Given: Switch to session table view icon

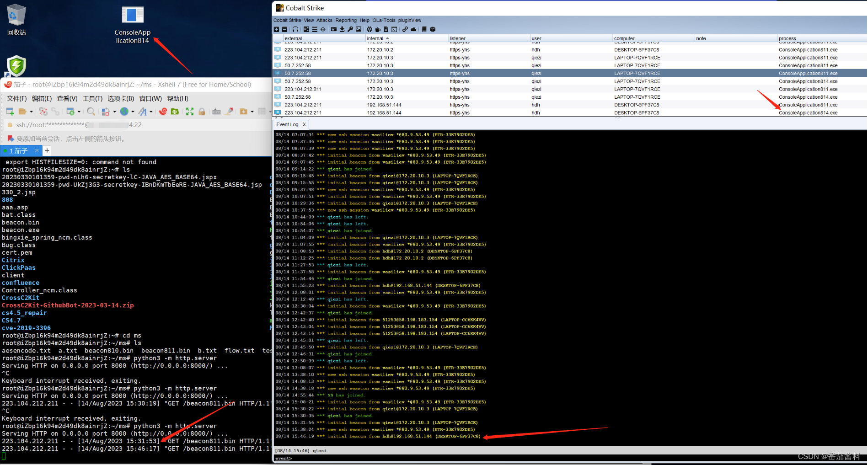Looking at the screenshot, I should click(x=315, y=29).
